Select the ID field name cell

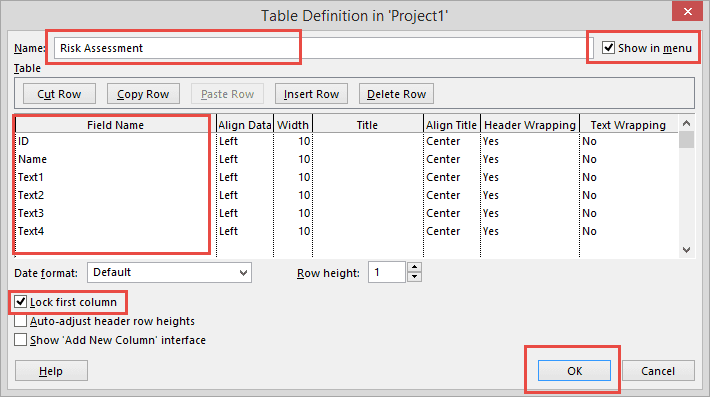pos(115,141)
